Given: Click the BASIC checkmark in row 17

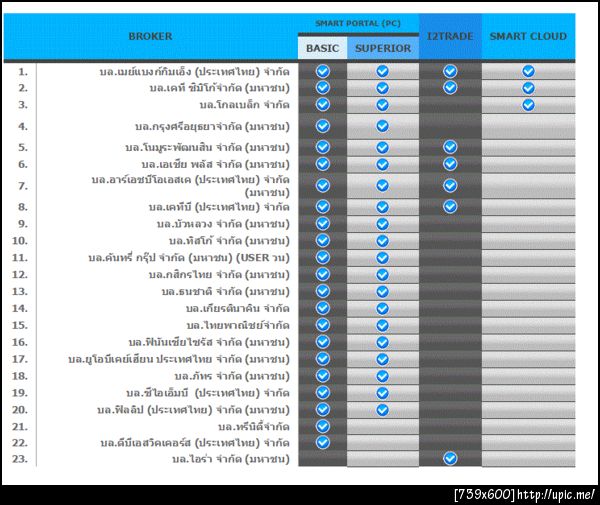Looking at the screenshot, I should (323, 358).
